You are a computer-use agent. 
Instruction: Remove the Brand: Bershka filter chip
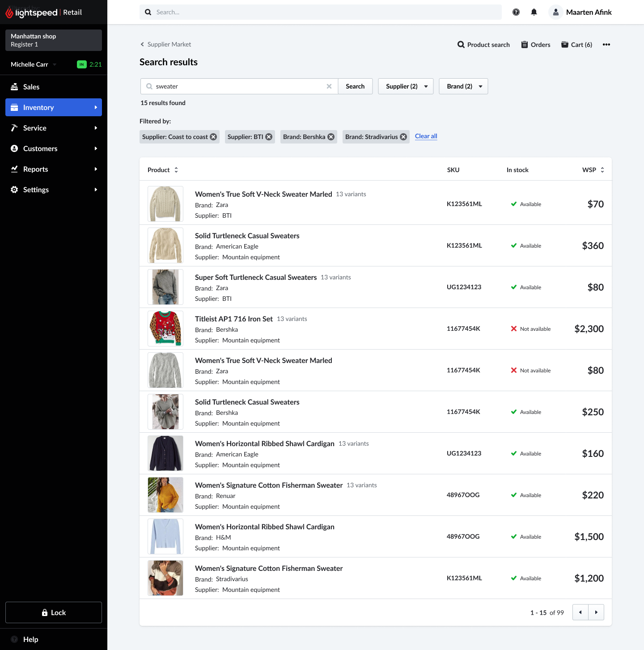331,137
